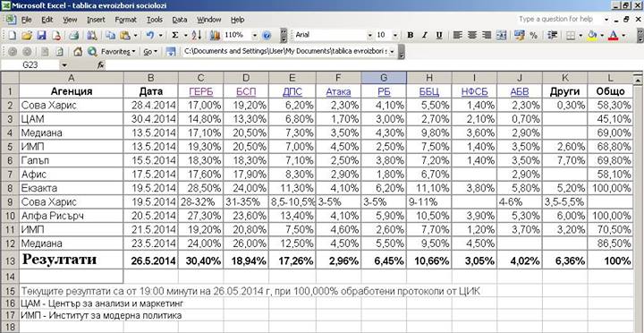Center the cell text
The width and height of the screenshot is (644, 333).
point(472,35)
